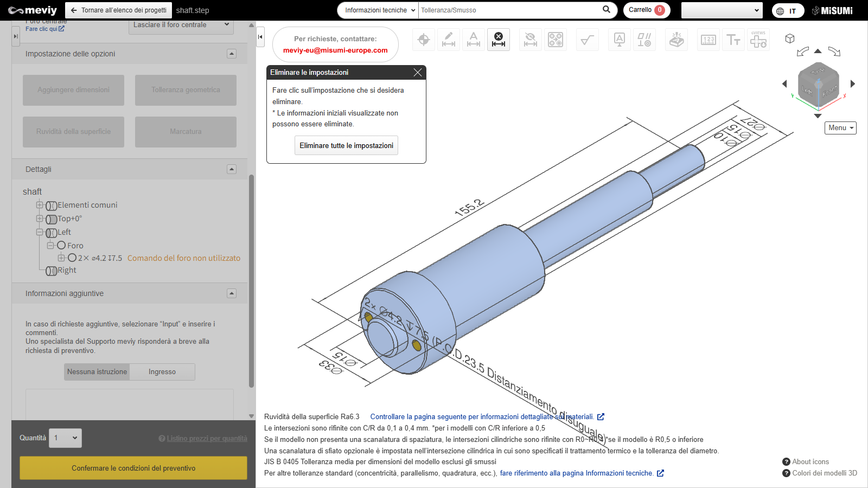The image size is (868, 488).
Task: Click the crosshair origin setting toolbar icon
Action: coord(424,40)
